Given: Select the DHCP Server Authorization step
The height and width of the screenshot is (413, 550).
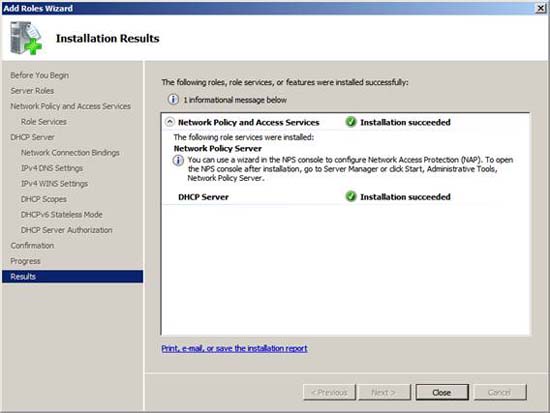Looking at the screenshot, I should coord(67,230).
